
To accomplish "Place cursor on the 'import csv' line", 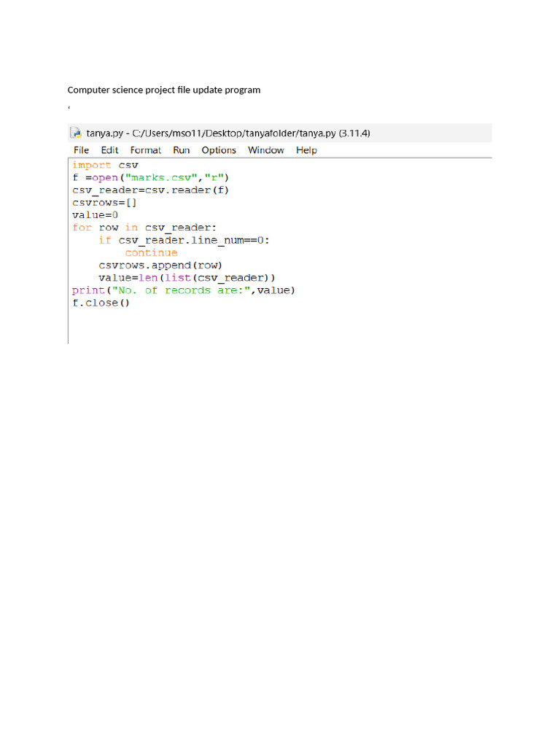I will click(x=105, y=165).
